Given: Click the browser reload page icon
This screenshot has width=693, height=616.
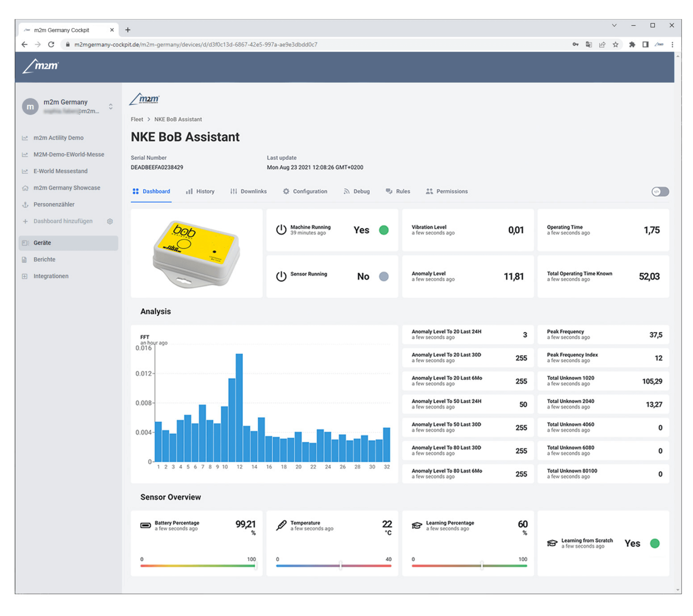Looking at the screenshot, I should point(51,45).
